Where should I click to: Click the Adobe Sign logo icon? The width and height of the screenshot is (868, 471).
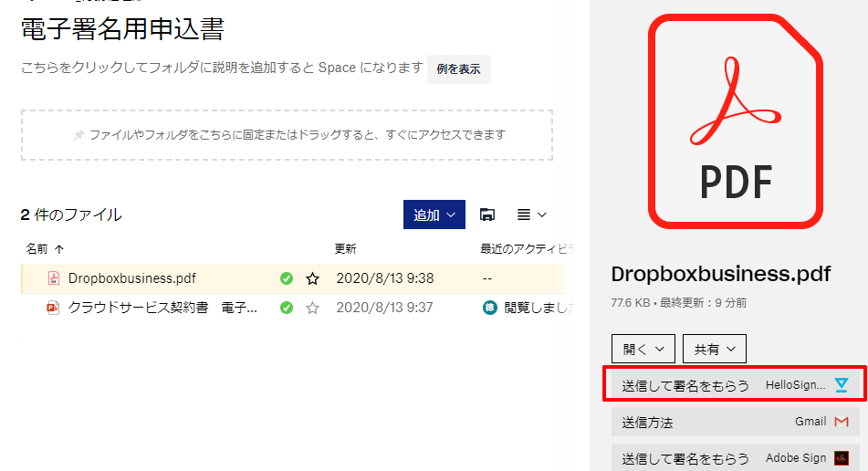pos(842,457)
